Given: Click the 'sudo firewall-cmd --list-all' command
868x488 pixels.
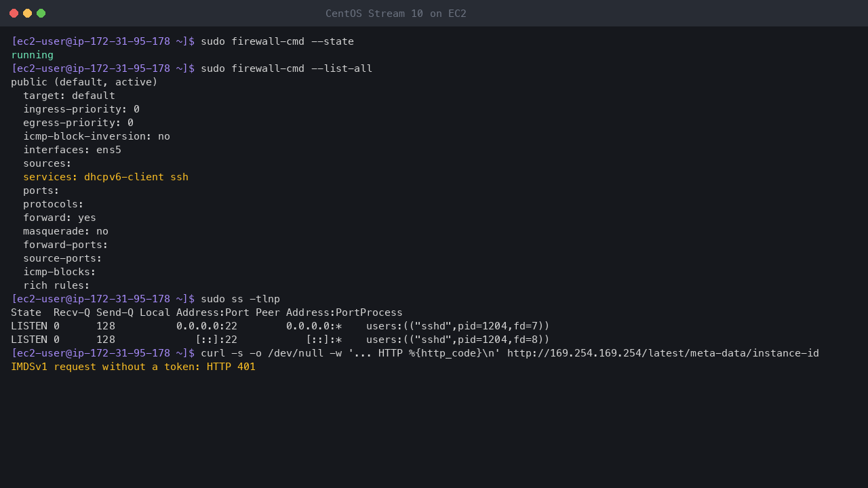Looking at the screenshot, I should [286, 68].
